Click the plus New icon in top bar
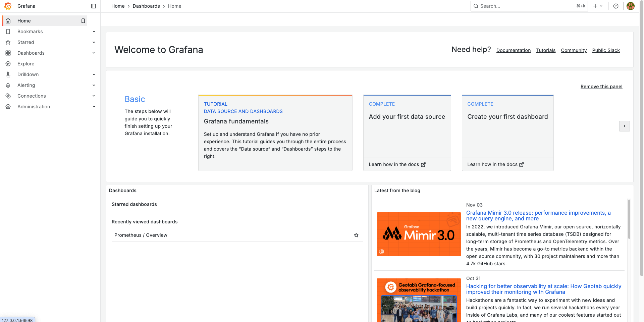 click(595, 6)
